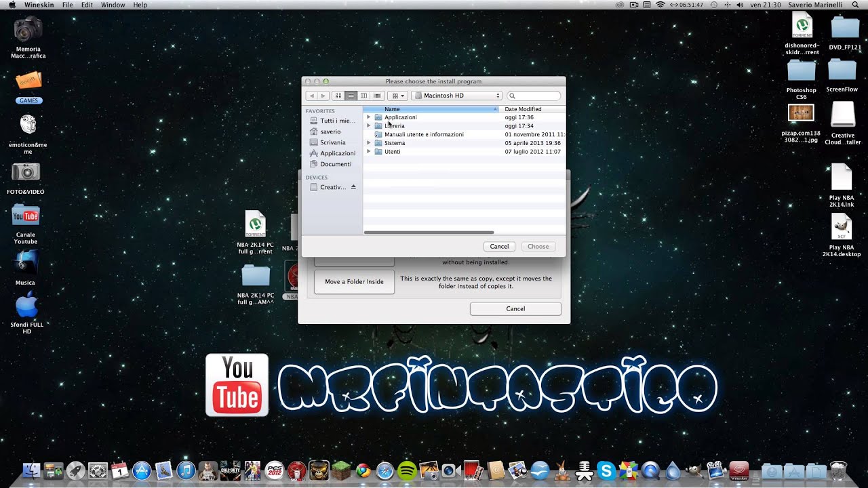Select Manuali utente e informazioni row

(x=465, y=134)
